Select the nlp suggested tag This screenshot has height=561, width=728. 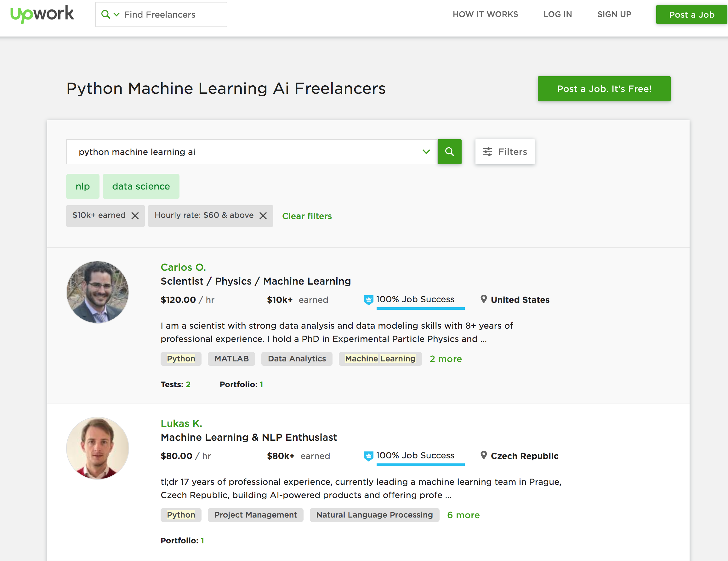[x=83, y=186]
